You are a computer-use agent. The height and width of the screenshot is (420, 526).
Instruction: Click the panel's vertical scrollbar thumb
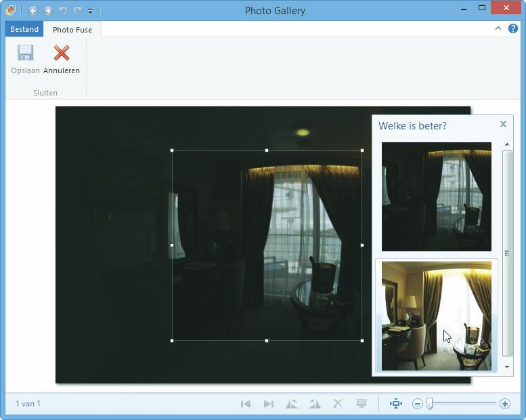pos(507,253)
